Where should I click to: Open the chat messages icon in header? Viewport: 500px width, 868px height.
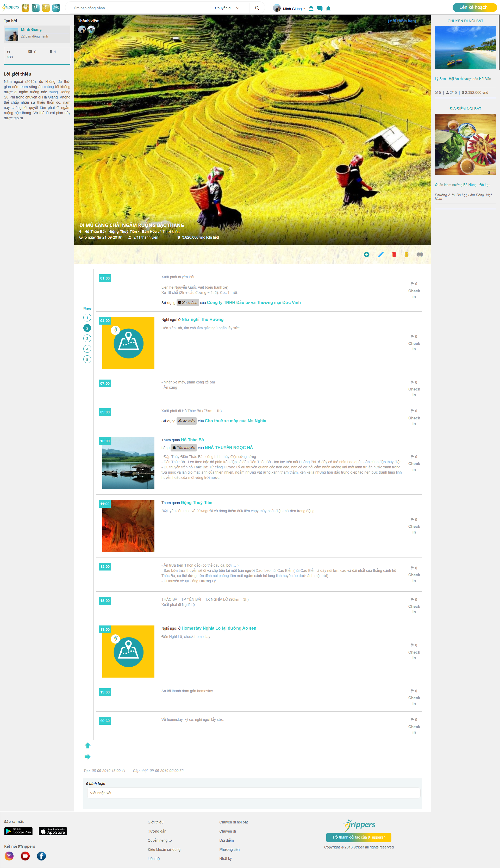coord(319,9)
